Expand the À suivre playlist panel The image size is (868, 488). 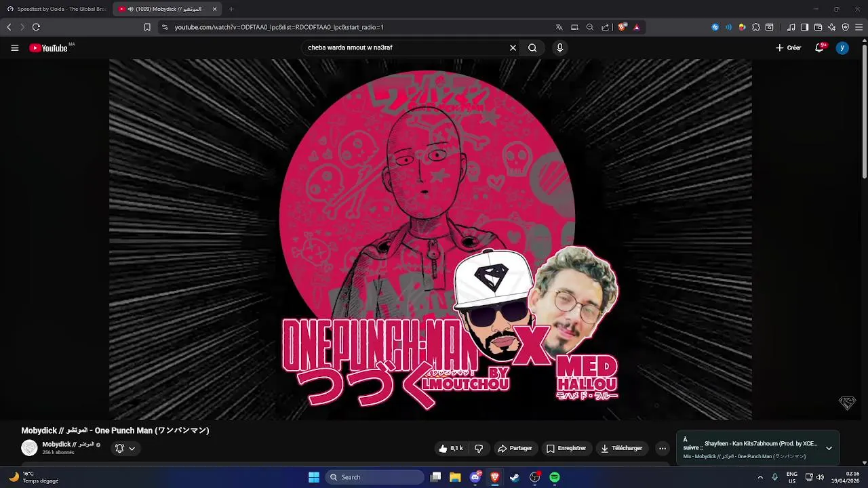coord(829,448)
